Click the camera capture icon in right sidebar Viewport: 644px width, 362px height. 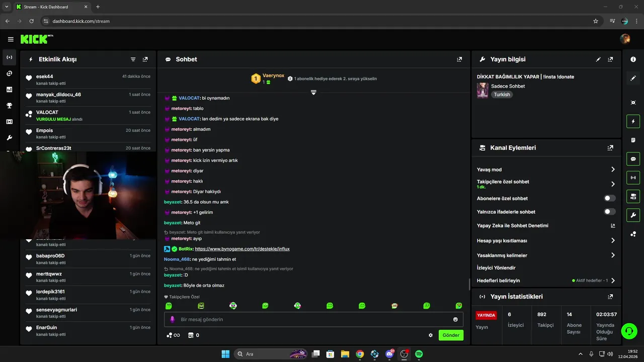633,103
